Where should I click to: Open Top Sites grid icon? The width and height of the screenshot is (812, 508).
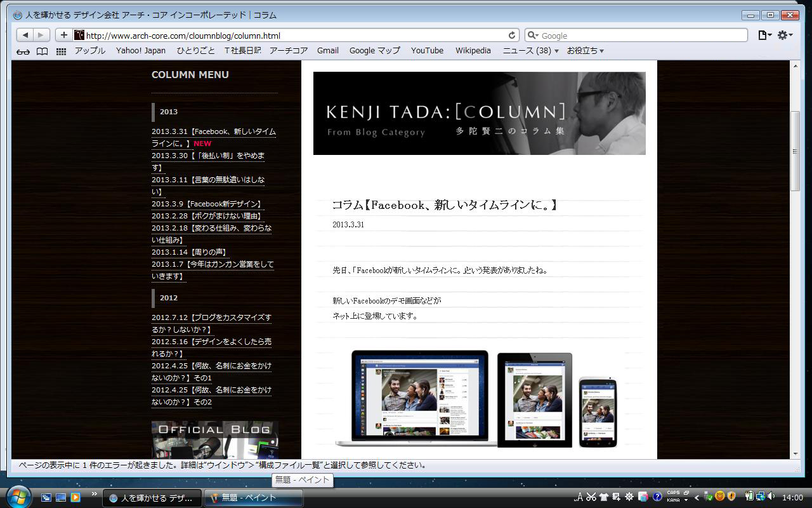coord(61,51)
